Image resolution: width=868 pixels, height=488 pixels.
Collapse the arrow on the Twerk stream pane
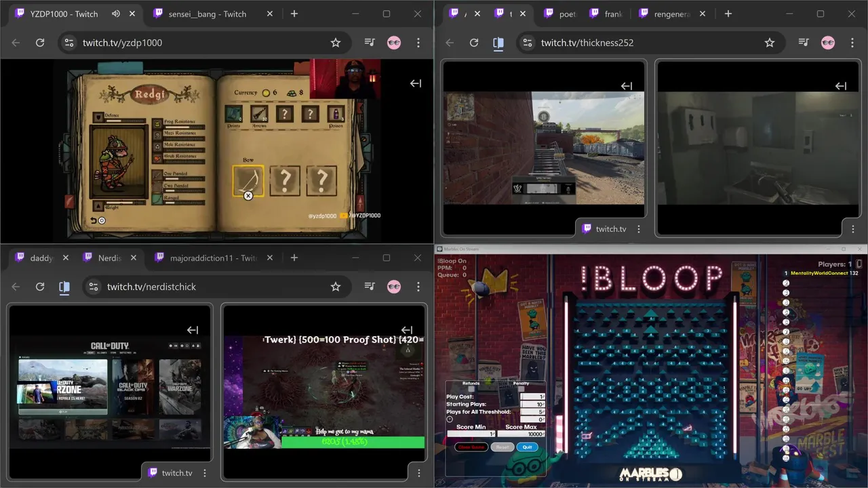[407, 330]
